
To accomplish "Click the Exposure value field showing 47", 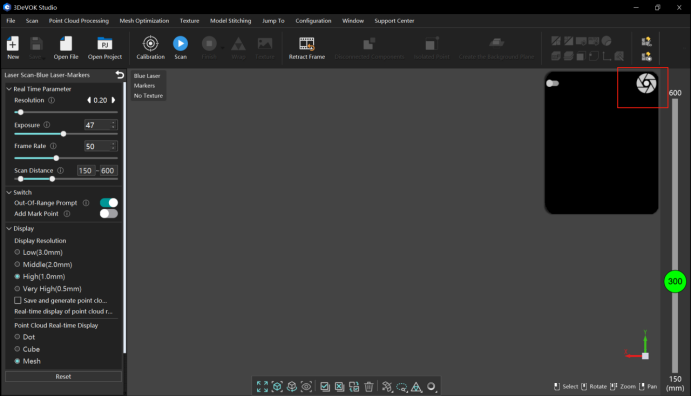I will (x=97, y=125).
